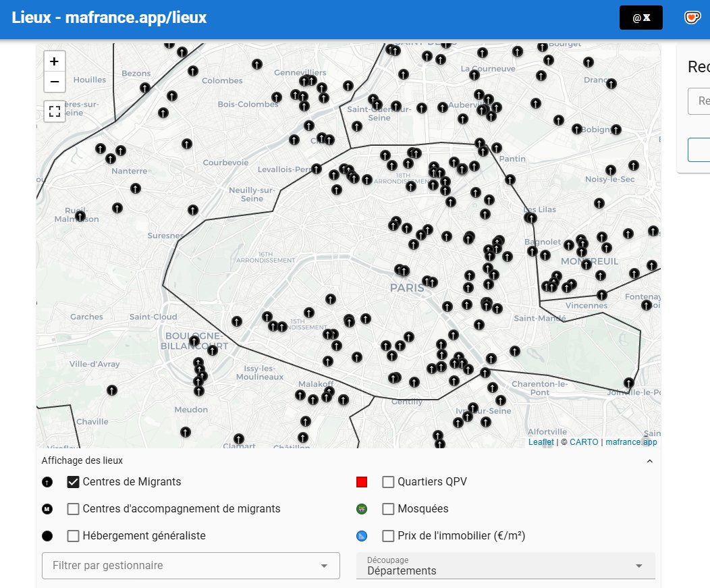Click the Centres de Migrants marker icon in legend
Image resolution: width=710 pixels, height=588 pixels.
pyautogui.click(x=48, y=481)
